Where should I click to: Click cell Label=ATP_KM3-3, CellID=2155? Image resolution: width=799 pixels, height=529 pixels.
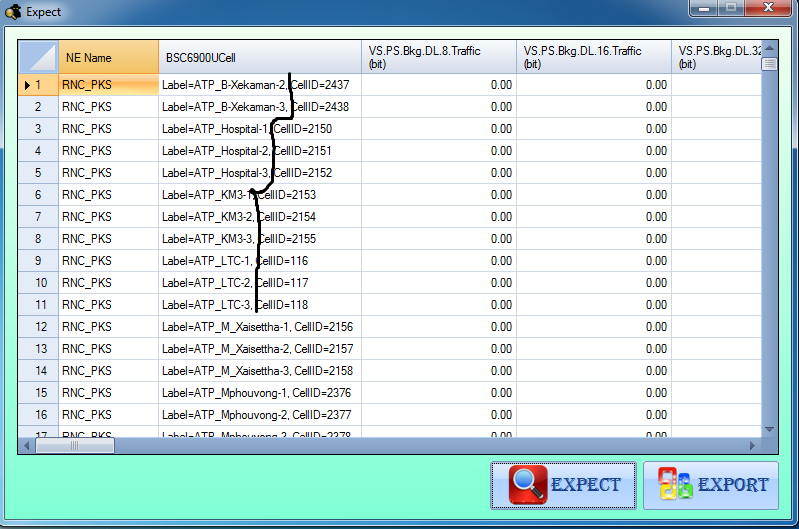(260, 239)
